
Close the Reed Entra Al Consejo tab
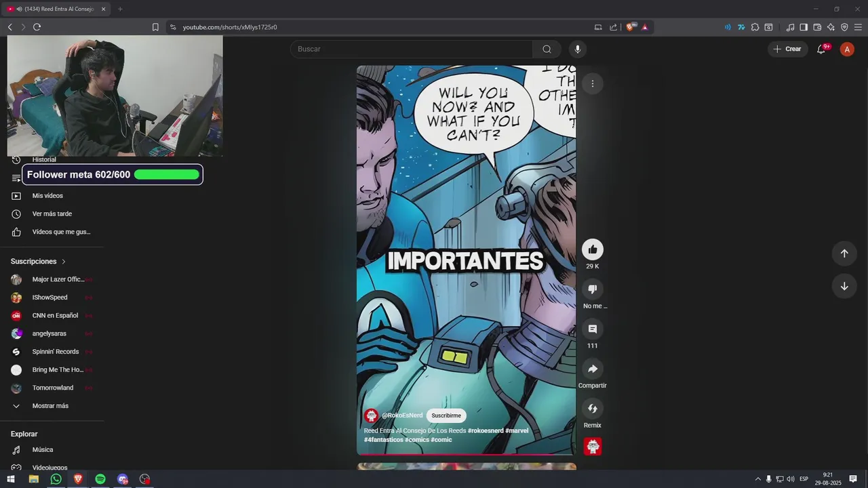[103, 9]
